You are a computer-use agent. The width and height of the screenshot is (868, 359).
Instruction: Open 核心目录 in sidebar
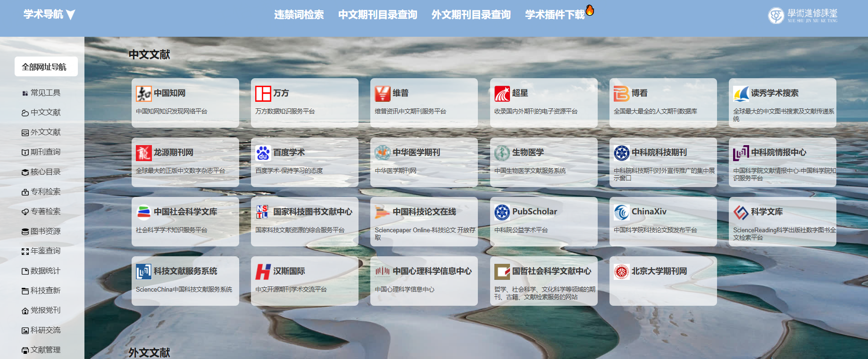(x=42, y=172)
